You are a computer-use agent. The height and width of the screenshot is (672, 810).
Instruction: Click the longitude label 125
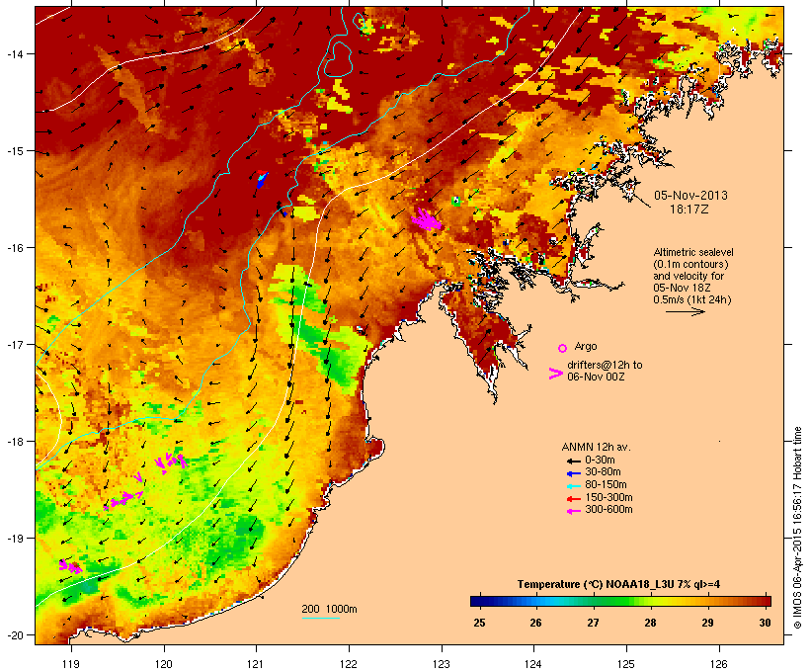626,664
